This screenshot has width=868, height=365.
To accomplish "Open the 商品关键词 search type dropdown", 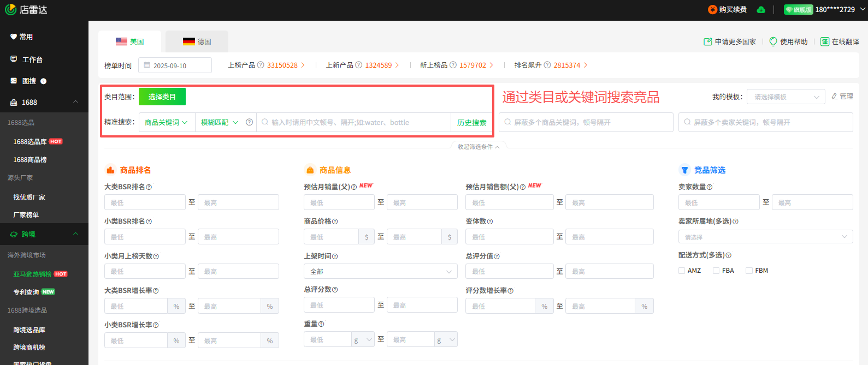I will coord(166,122).
